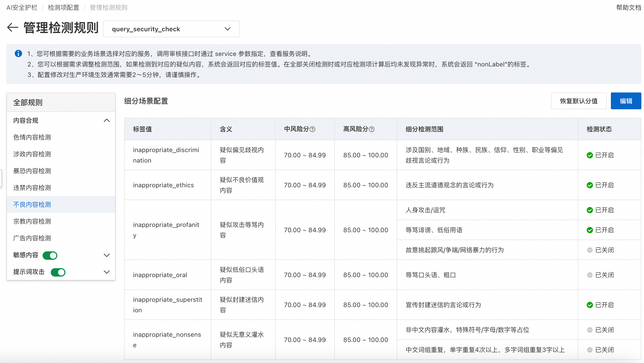Click help icon beside 中风险分 header
Image resolution: width=644 pixels, height=363 pixels.
312,129
